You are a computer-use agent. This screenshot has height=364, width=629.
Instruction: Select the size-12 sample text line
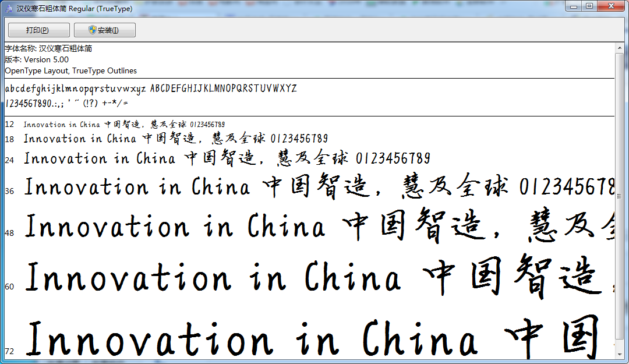[124, 124]
